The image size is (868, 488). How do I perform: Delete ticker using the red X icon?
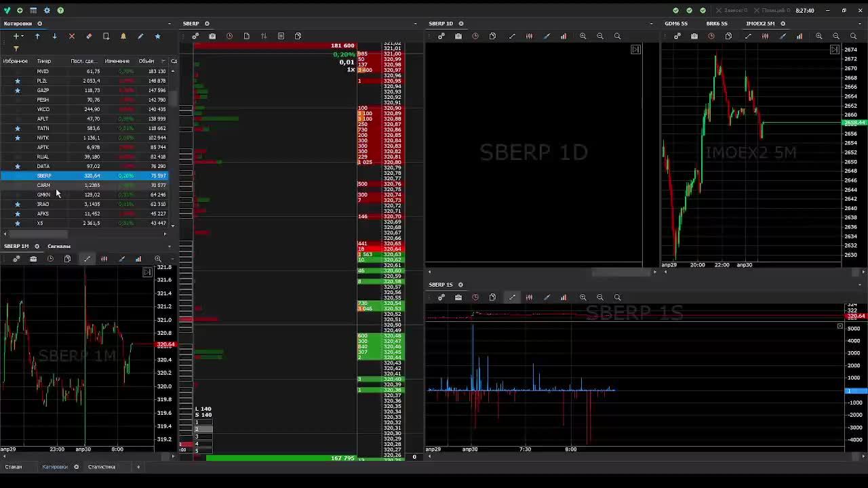tap(72, 36)
